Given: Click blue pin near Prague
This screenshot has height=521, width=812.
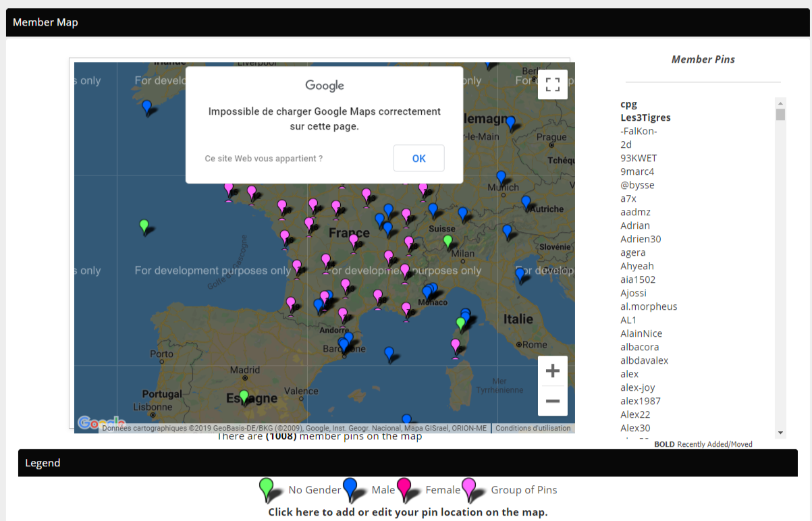Looking at the screenshot, I should tap(511, 124).
